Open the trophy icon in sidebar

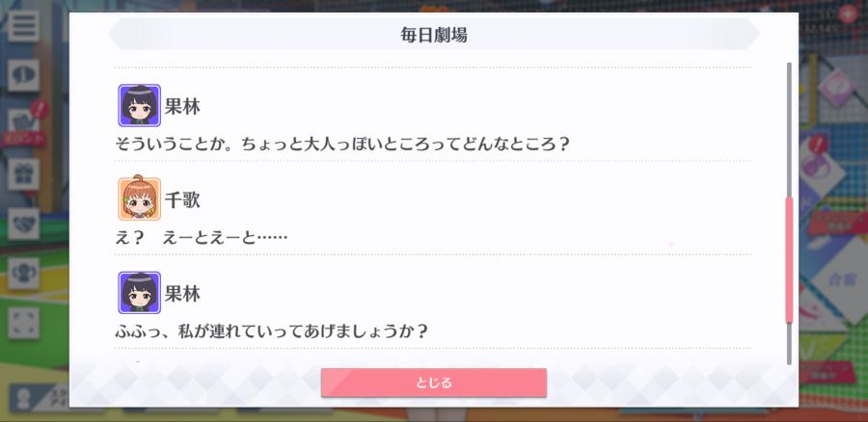[x=23, y=274]
